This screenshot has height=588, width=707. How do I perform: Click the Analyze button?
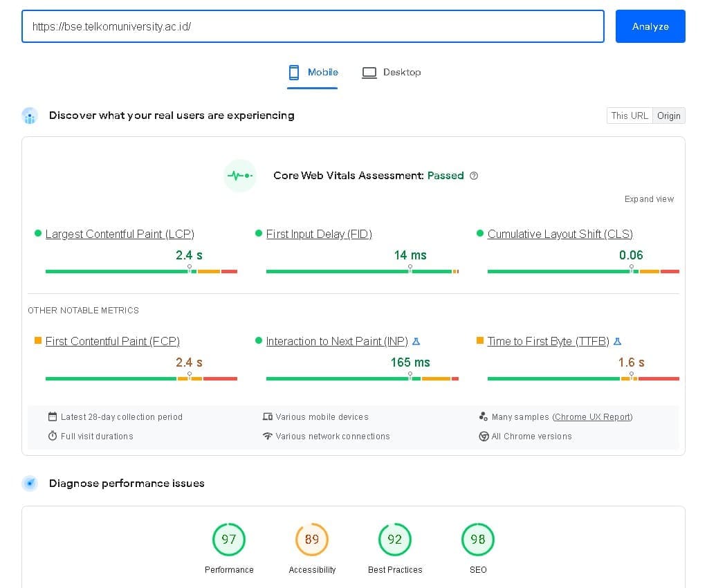(650, 26)
